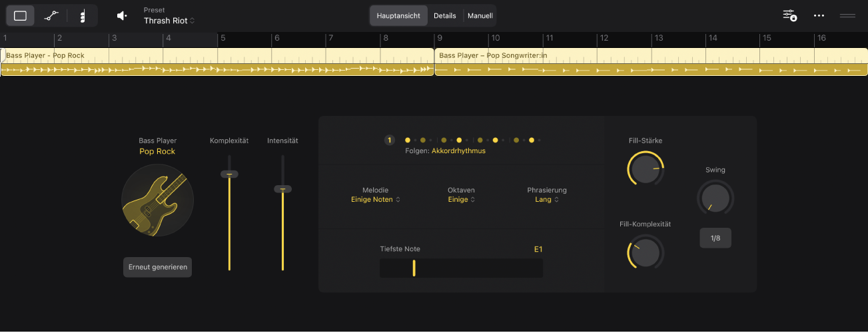Open the three-dot more options menu
Screen dimensions: 868x333
(x=819, y=15)
